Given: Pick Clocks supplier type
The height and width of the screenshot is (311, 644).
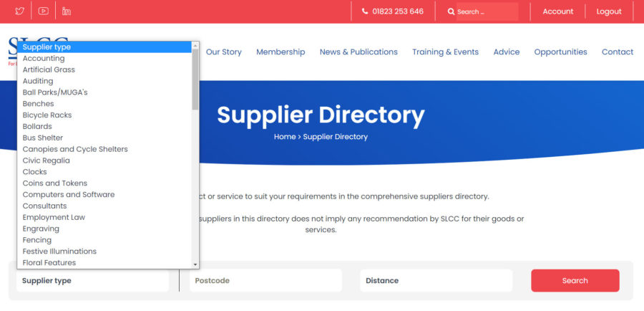Looking at the screenshot, I should [x=104, y=171].
